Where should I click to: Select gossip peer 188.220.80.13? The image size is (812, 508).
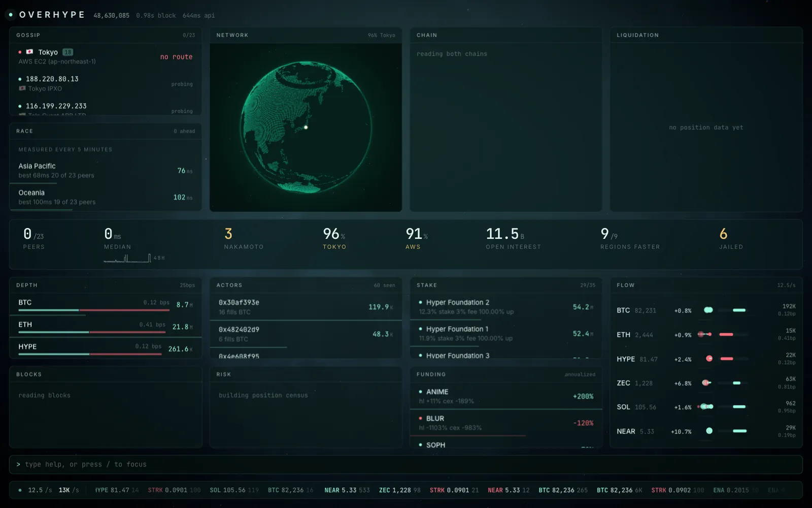coord(106,83)
